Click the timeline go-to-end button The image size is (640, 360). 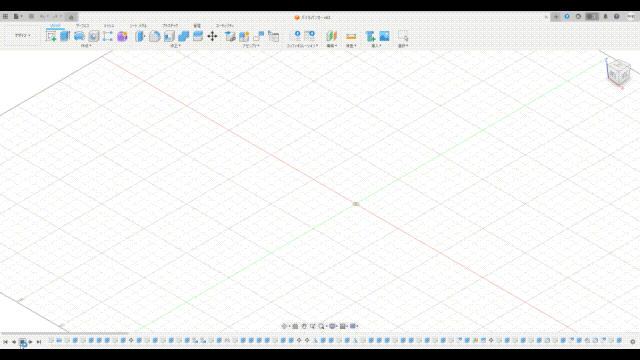39,342
